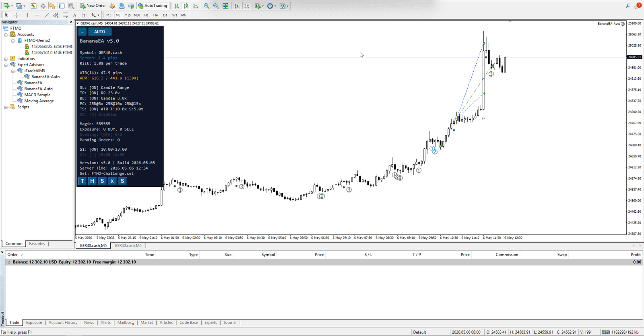Switch chart to candlestick mode icon

click(186, 6)
